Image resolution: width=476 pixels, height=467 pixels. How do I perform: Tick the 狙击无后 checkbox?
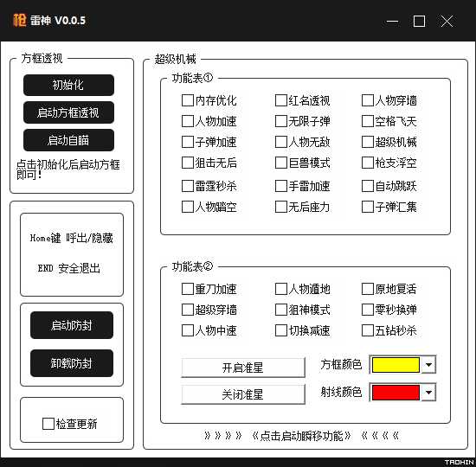point(188,163)
